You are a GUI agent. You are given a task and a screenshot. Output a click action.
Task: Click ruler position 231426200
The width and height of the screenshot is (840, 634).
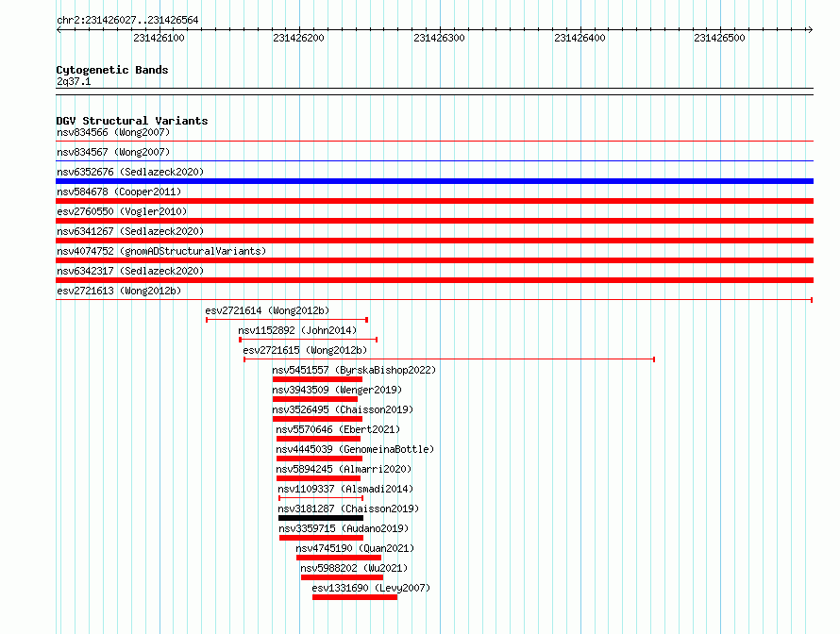click(x=298, y=38)
